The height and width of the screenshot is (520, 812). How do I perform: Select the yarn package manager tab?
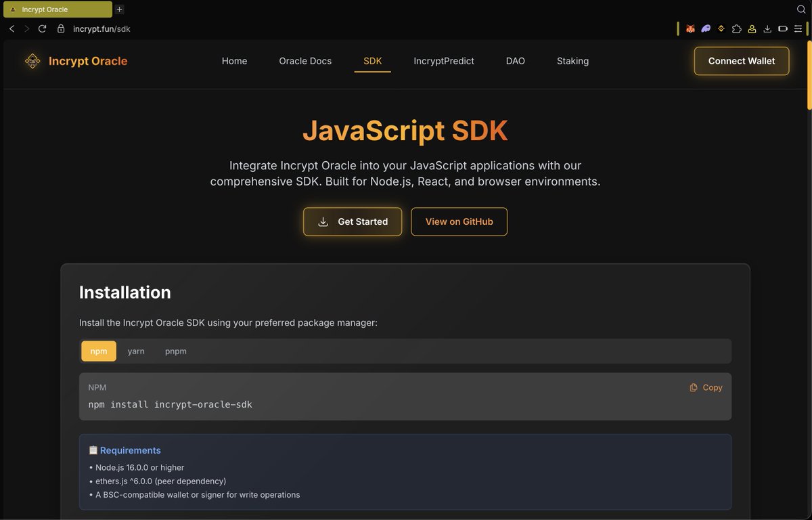pyautogui.click(x=136, y=351)
